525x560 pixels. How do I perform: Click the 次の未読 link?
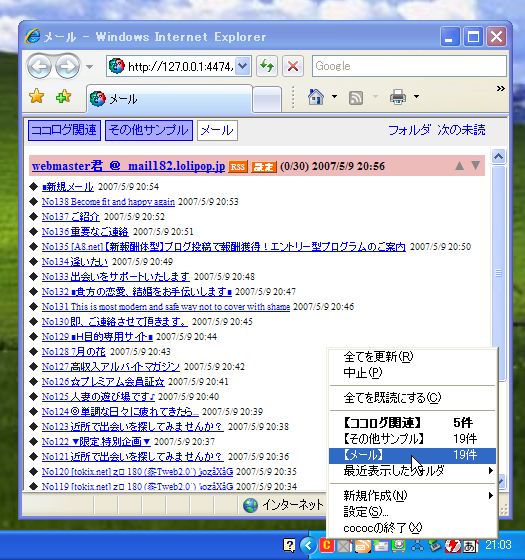[x=461, y=130]
